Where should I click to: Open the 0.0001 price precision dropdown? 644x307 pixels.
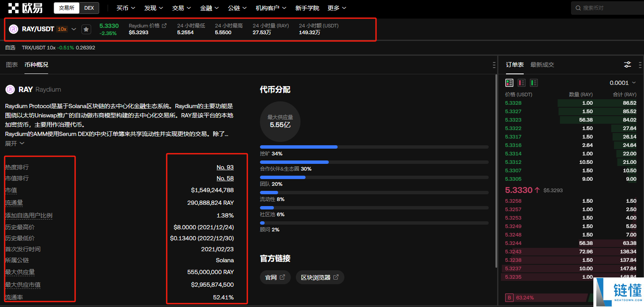[623, 83]
